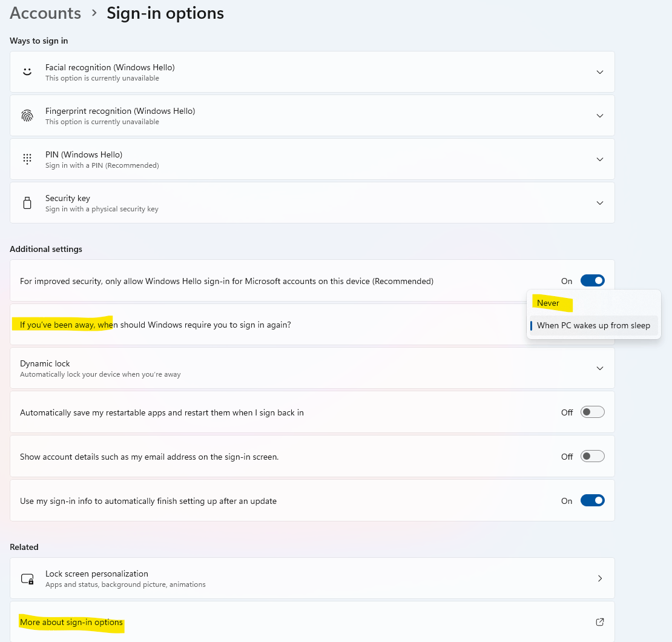Select Never in the sign-in dropdown

coord(593,303)
